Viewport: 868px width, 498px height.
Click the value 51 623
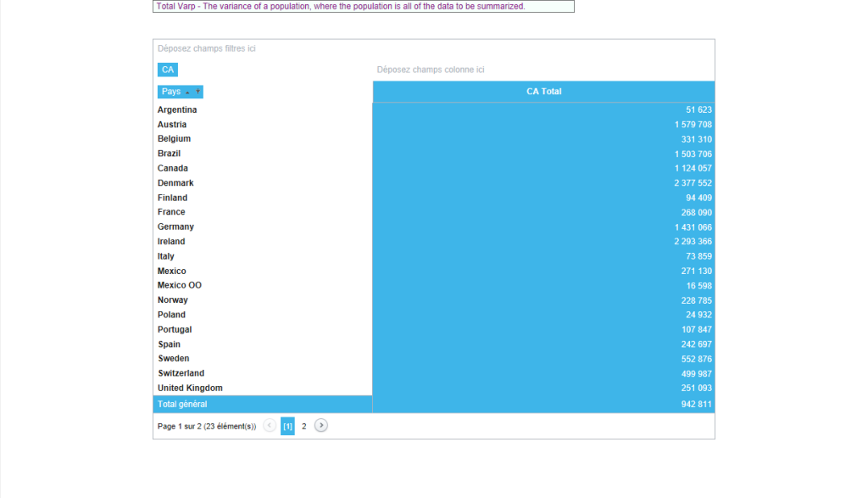[x=698, y=109]
